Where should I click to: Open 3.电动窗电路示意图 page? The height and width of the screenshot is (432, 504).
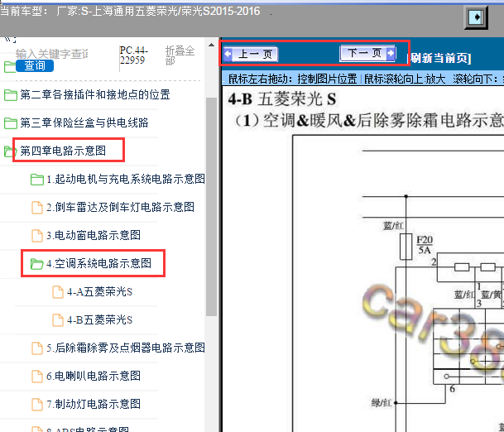(x=94, y=235)
